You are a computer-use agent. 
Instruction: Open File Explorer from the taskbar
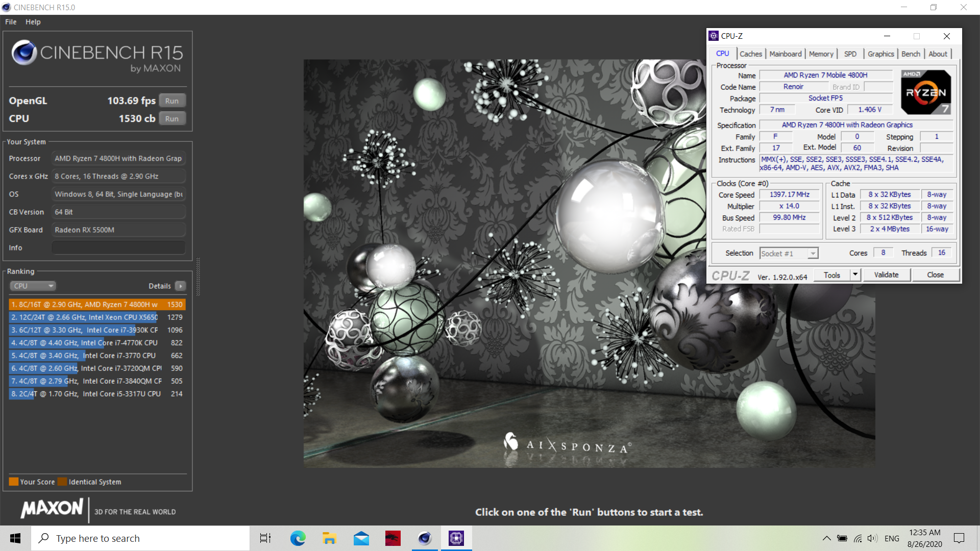tap(329, 538)
